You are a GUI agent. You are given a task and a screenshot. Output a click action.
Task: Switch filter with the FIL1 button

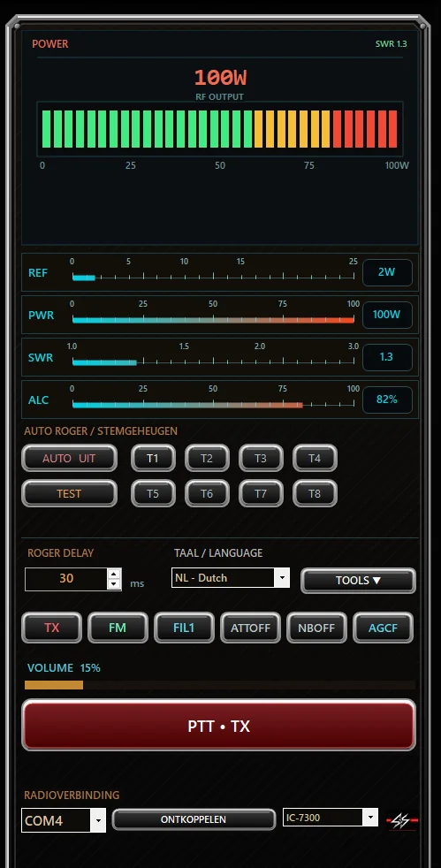click(x=184, y=628)
